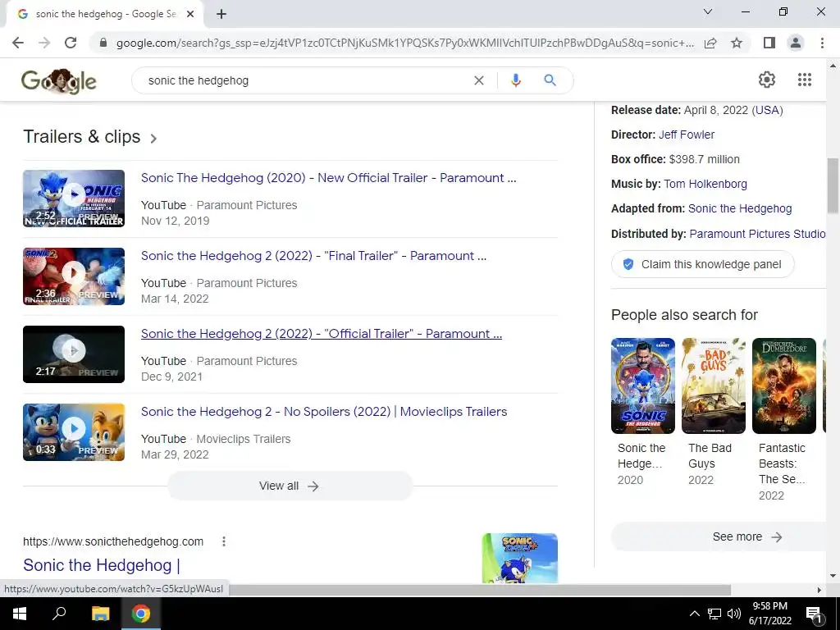Open a new browser tab
The width and height of the screenshot is (840, 630).
pos(221,15)
